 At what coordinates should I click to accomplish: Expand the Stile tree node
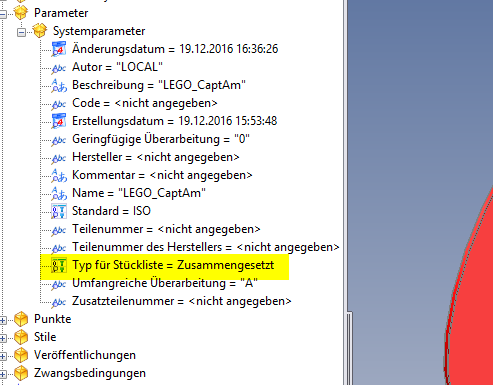[3, 338]
